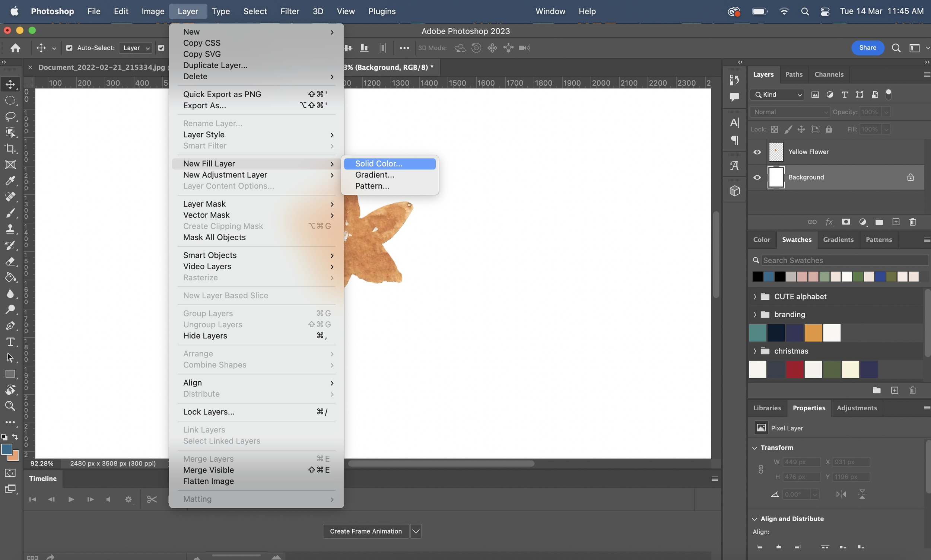Toggle visibility of the Background layer
The image size is (931, 560).
coord(757,177)
